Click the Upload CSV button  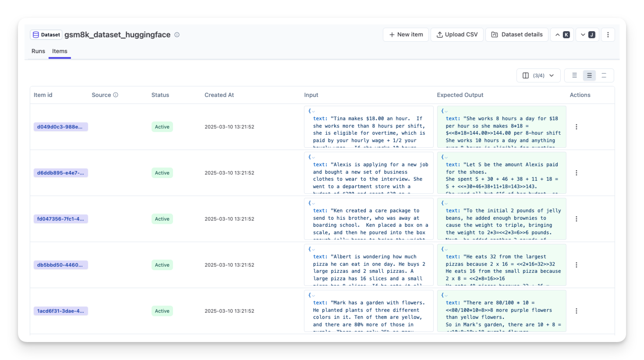click(x=457, y=35)
